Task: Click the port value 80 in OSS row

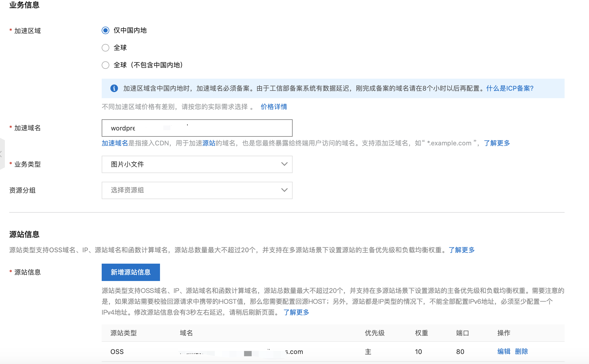Action: 460,352
